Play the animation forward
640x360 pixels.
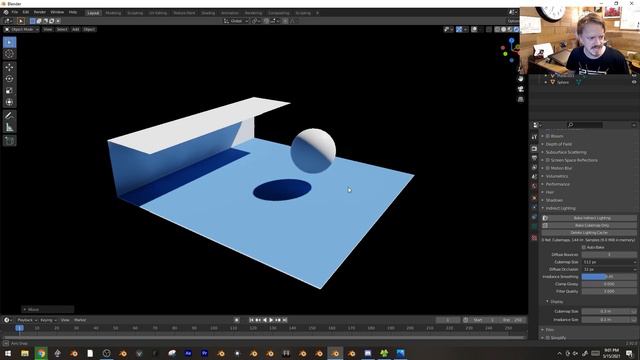271,320
